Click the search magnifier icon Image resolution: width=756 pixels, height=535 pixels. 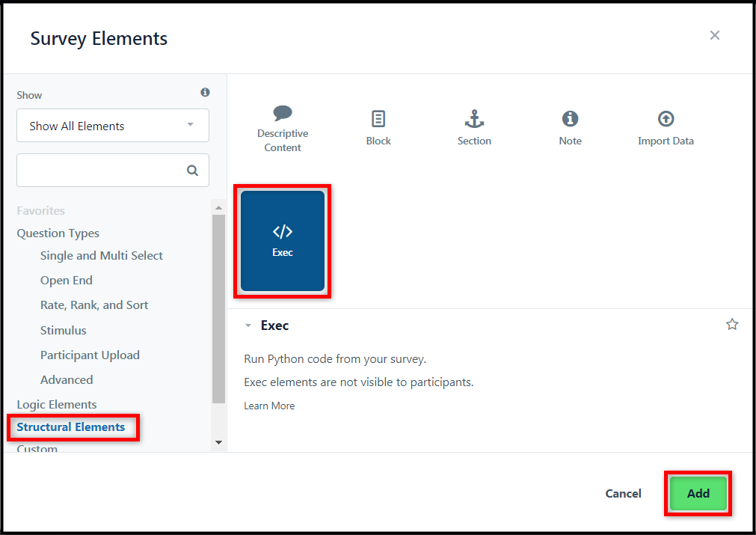[192, 171]
